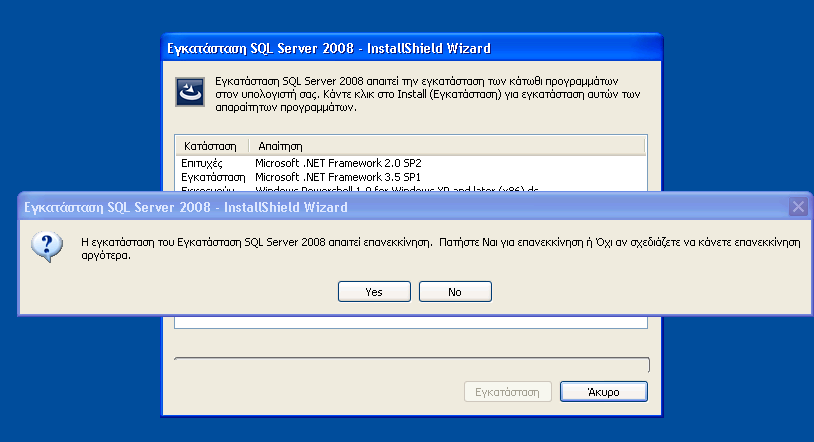Click the background wizard title bar
The image size is (814, 442).
tap(412, 48)
